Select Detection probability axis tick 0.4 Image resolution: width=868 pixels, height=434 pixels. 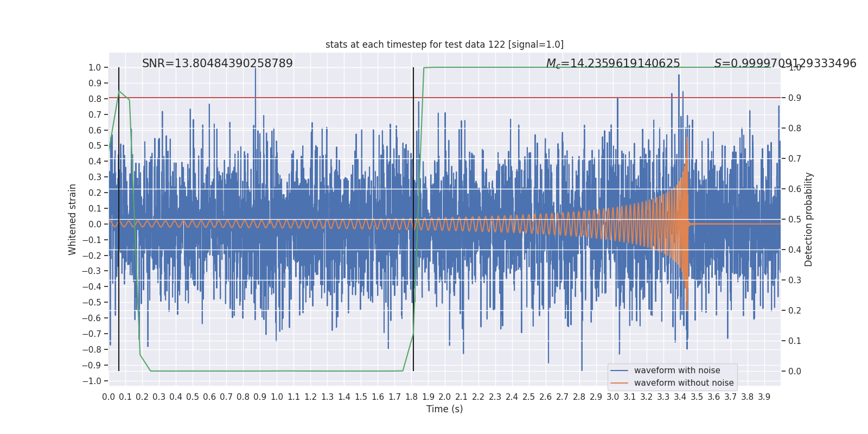[x=795, y=250]
